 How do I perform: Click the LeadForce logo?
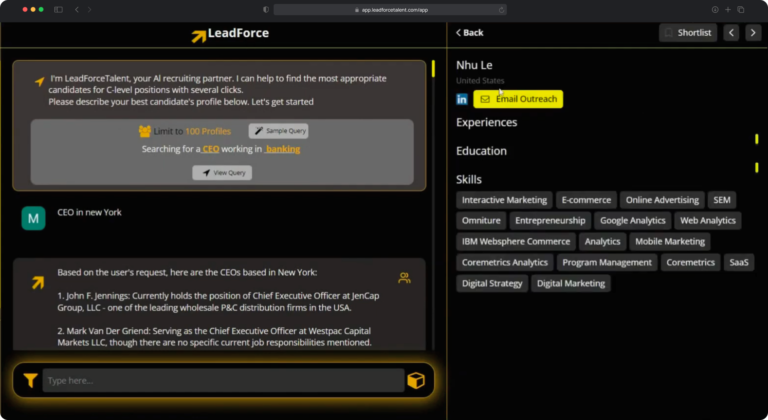point(230,34)
